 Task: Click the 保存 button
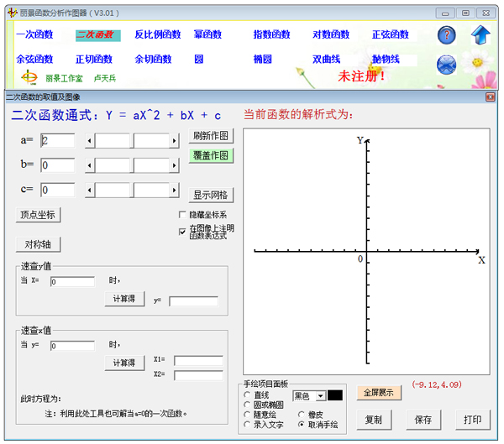pyautogui.click(x=423, y=420)
